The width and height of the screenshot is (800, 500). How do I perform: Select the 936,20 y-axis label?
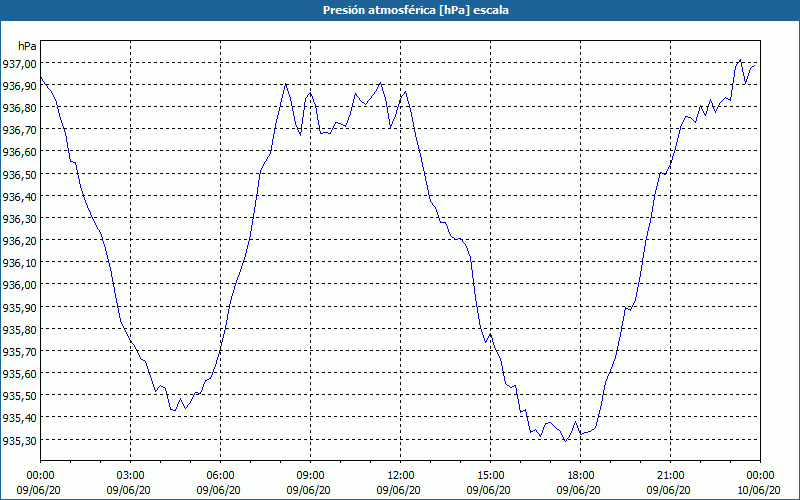point(19,240)
